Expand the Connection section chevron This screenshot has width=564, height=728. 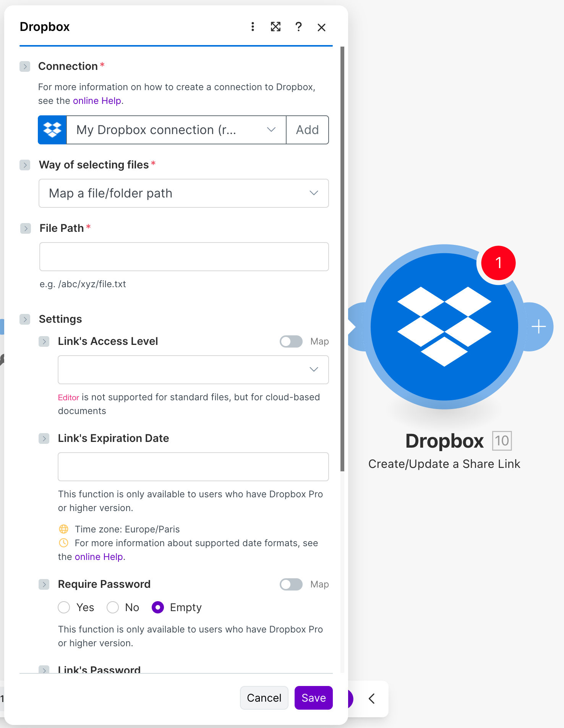25,66
